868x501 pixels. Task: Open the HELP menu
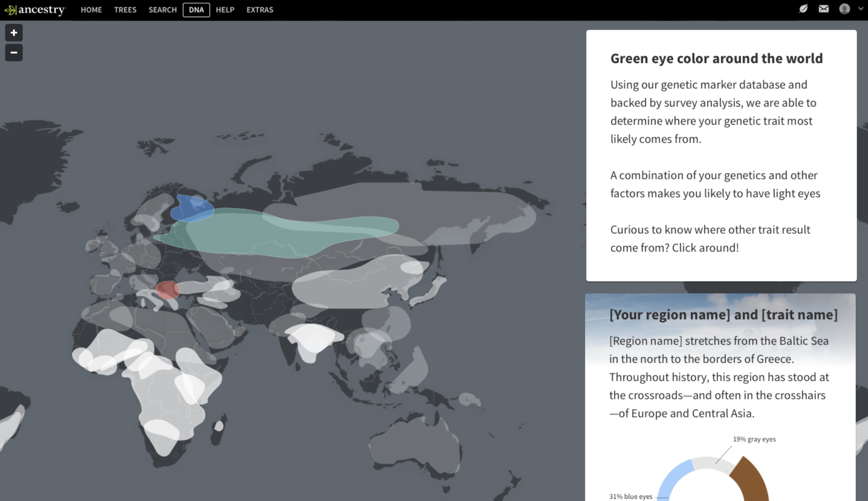click(225, 10)
